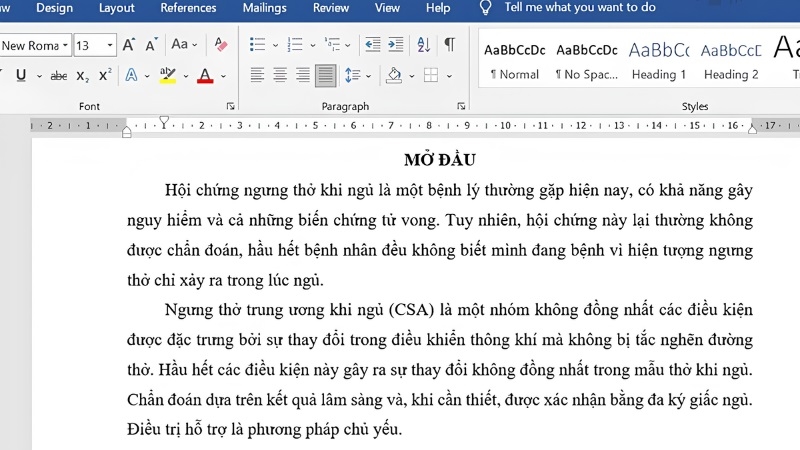Align text to the right
The width and height of the screenshot is (800, 450).
pyautogui.click(x=303, y=76)
